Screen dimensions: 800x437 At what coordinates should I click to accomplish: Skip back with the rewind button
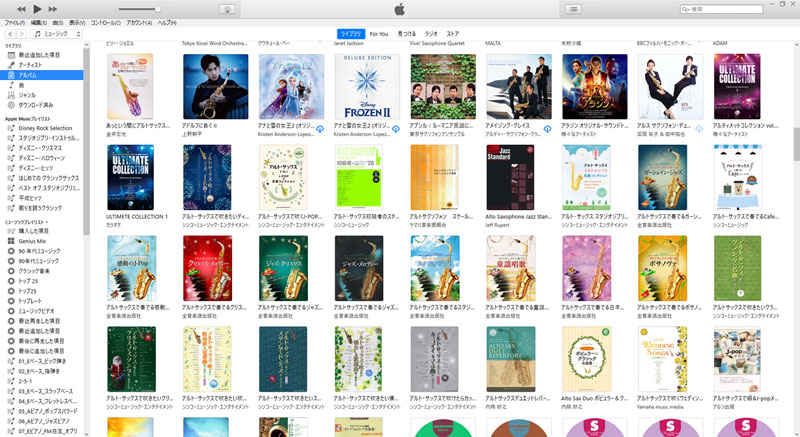click(x=21, y=9)
